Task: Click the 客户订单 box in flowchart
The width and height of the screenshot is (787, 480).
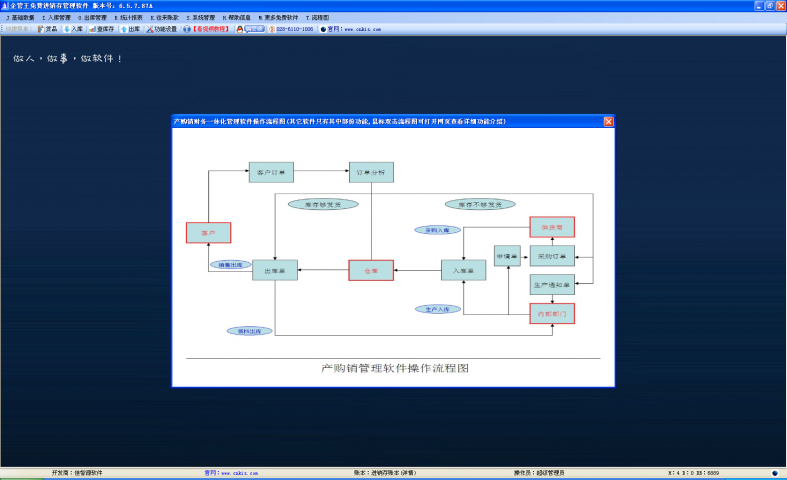Action: [x=271, y=172]
